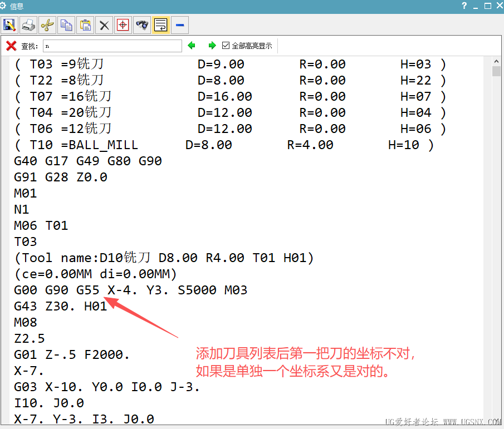This screenshot has height=429, width=504.
Task: Open the print dialog icon
Action: click(28, 25)
